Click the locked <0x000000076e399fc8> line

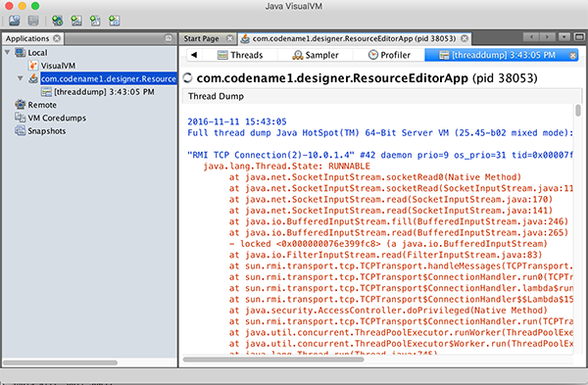[388, 244]
